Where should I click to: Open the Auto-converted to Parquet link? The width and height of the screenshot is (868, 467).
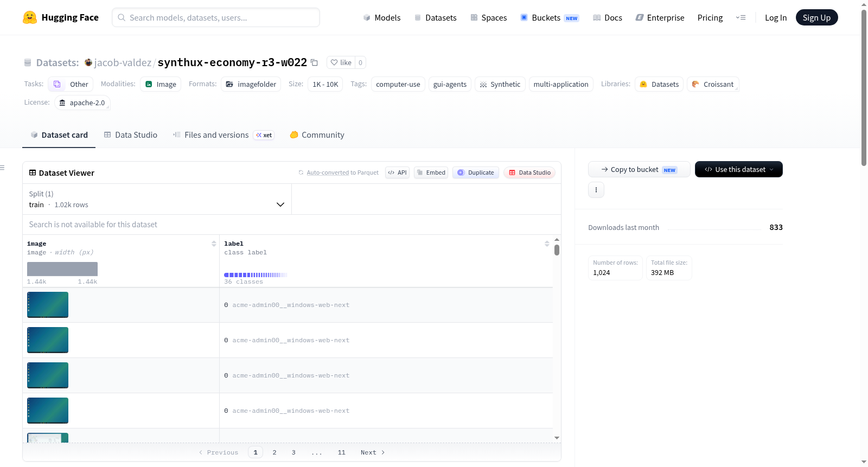328,172
